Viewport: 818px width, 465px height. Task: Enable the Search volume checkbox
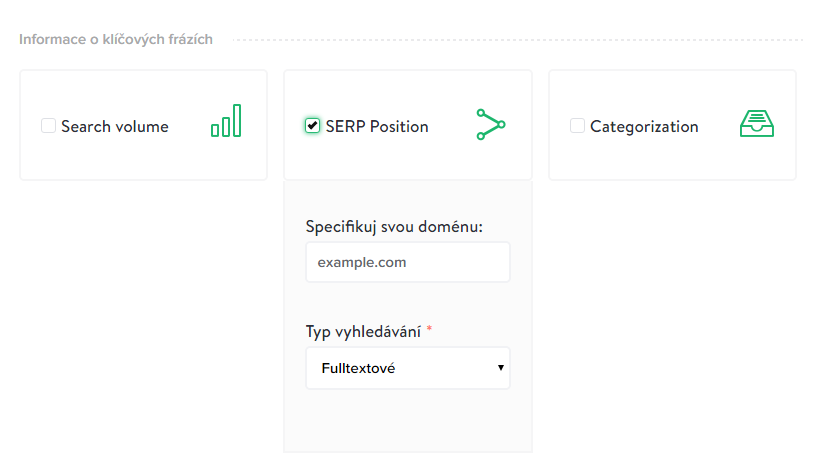(x=49, y=126)
